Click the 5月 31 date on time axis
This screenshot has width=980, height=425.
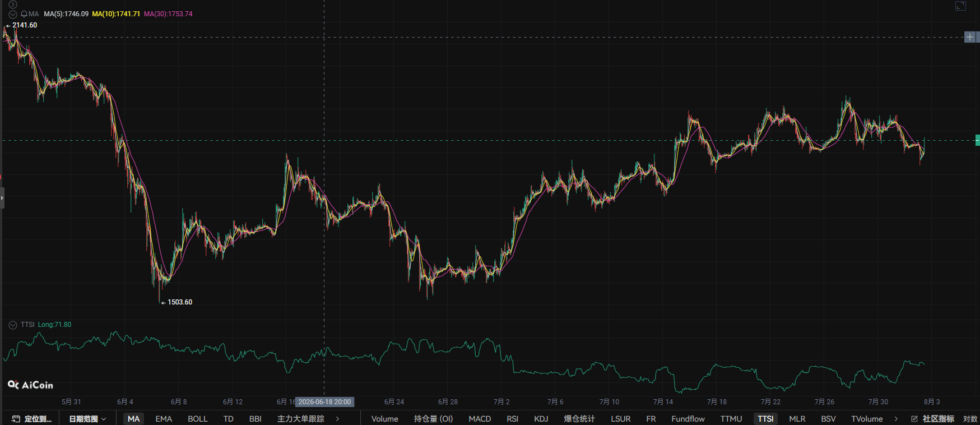[71, 402]
